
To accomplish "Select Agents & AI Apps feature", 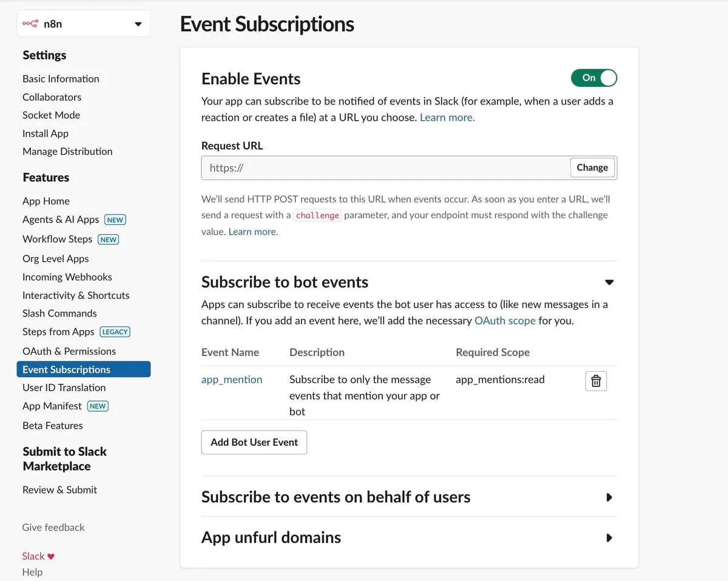I will point(61,220).
